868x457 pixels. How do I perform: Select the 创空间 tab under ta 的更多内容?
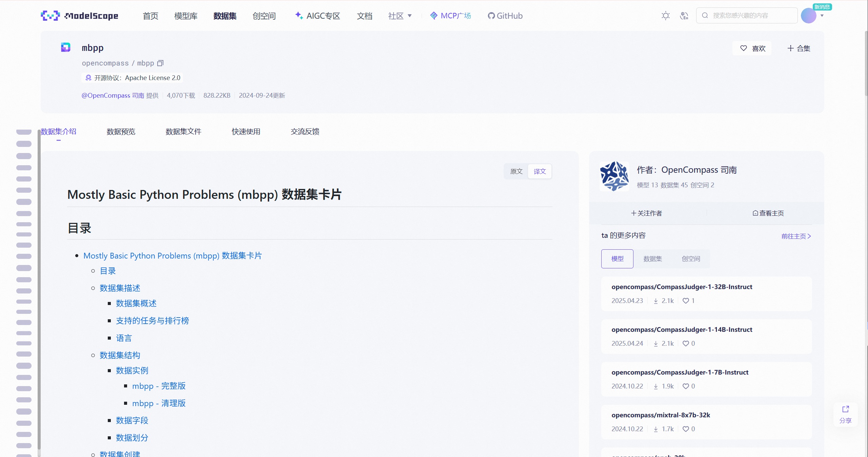[x=691, y=259]
